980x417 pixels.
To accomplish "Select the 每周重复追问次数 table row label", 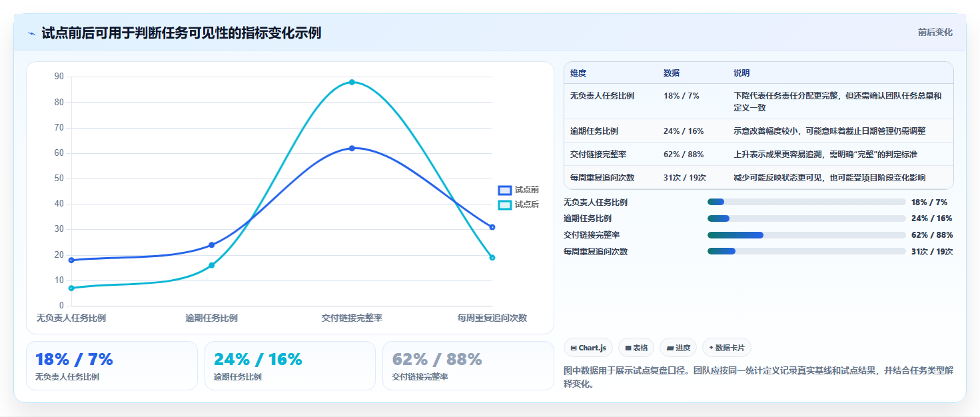I will point(602,178).
